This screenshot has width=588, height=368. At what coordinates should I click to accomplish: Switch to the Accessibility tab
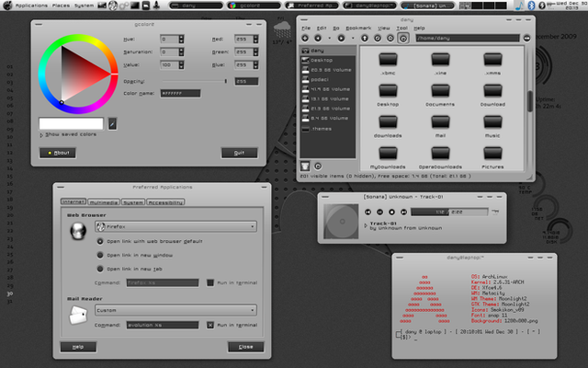pyautogui.click(x=165, y=202)
